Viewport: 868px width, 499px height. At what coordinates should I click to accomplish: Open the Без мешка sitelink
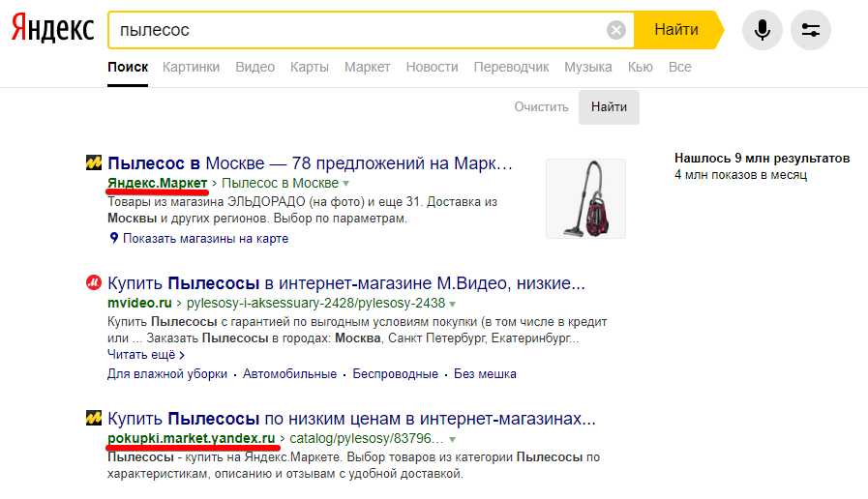(485, 374)
